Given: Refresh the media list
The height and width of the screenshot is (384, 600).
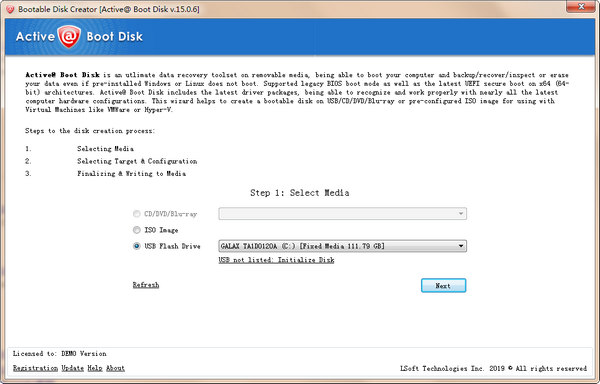Looking at the screenshot, I should click(146, 285).
